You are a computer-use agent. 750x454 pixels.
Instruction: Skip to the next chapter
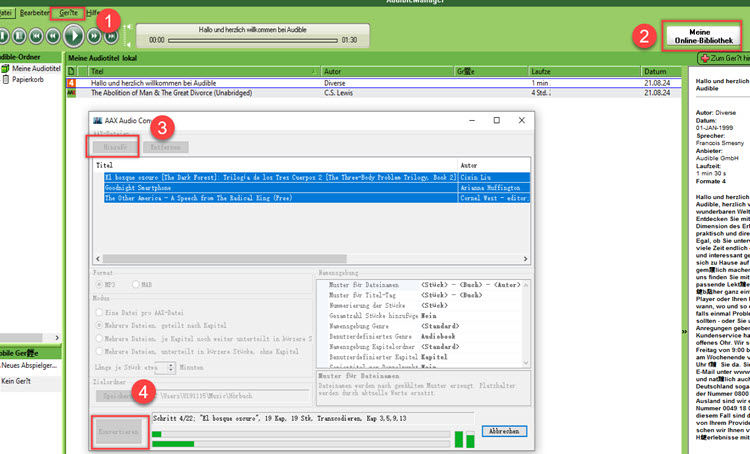(111, 36)
